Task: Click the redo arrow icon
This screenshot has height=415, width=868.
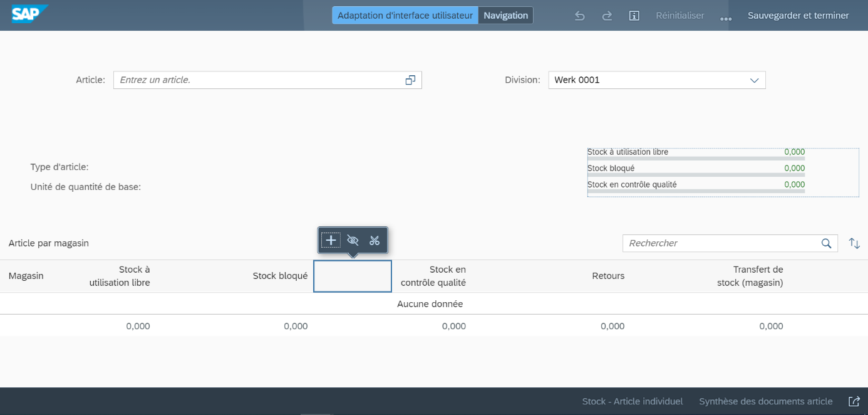Action: pyautogui.click(x=607, y=16)
